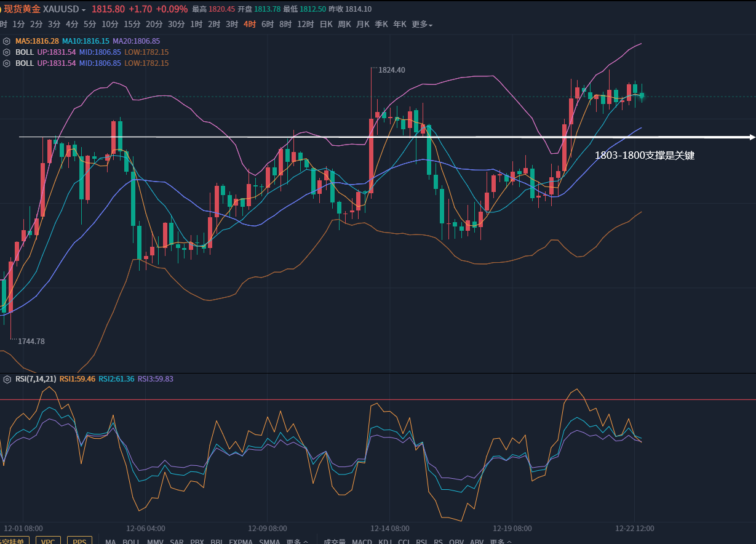Open the XAUUSD symbol dropdown arrow

84,10
